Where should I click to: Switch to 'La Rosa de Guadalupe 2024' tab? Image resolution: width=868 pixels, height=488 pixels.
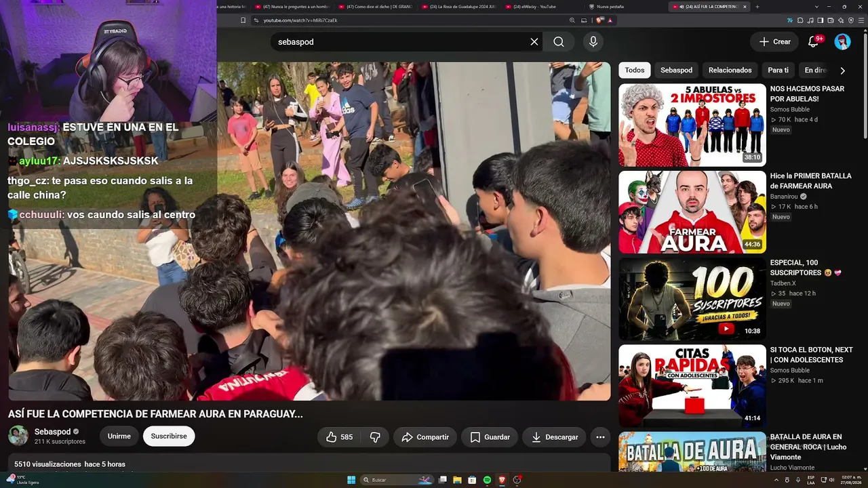(x=458, y=7)
